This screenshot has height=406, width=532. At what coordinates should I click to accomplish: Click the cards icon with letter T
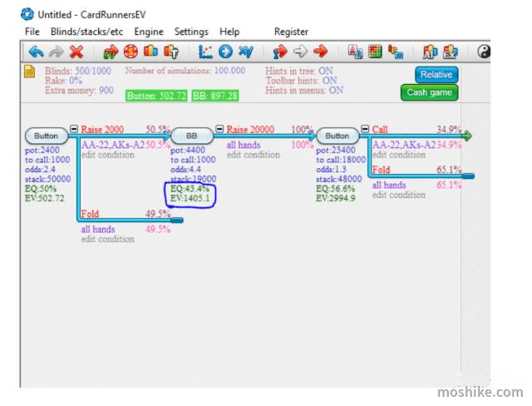click(x=171, y=52)
